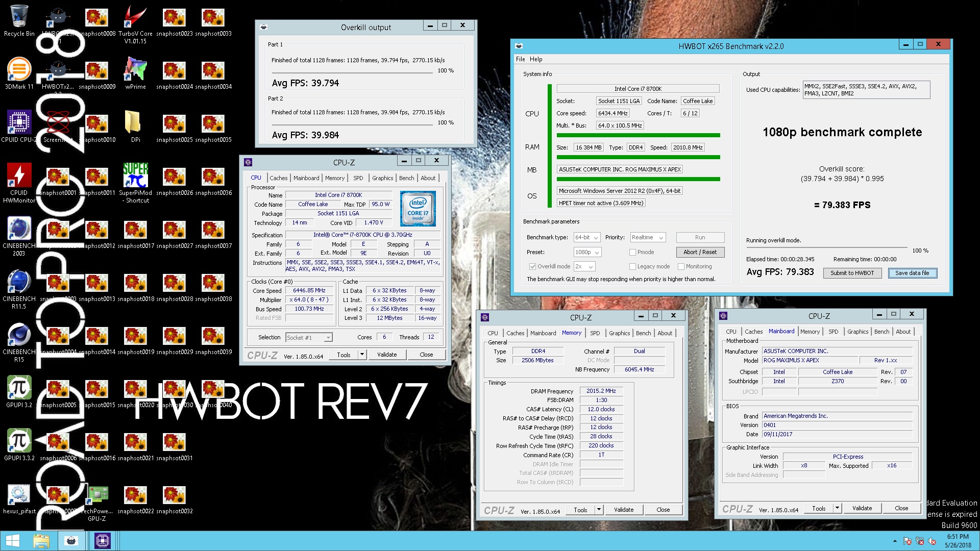
Task: Open the GPUPI 3.2 desktop icon
Action: (19, 392)
